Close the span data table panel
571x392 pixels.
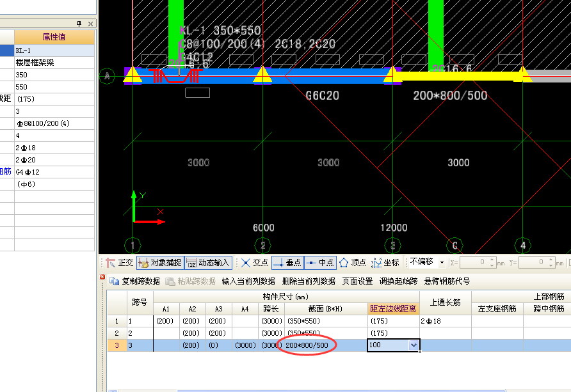click(x=102, y=277)
